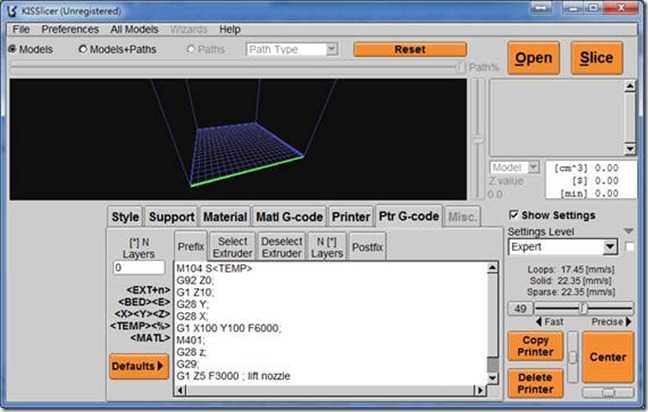Screen dimensions: 648x412
Task: Click the Defaults button
Action: [x=139, y=366]
